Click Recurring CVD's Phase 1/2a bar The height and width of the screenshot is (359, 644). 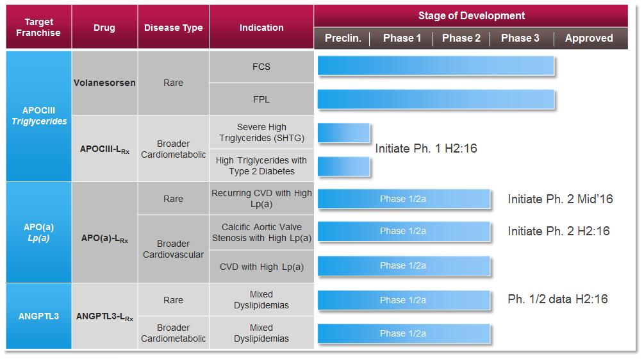[x=404, y=199]
